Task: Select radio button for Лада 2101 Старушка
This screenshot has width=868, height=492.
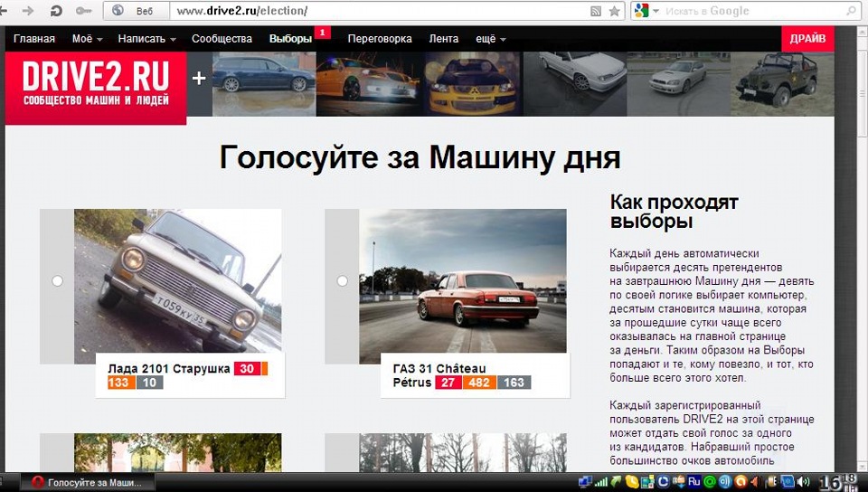Action: (x=57, y=281)
